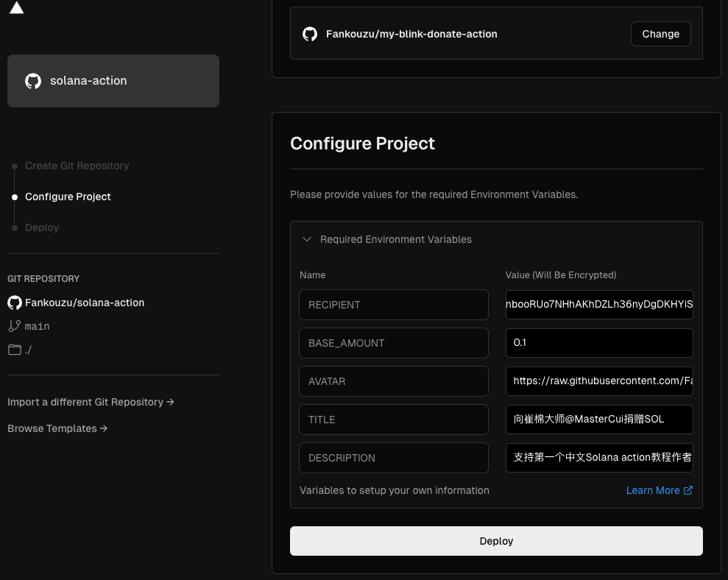
Task: Click GitHub icon beside Fankouzu/my-blink-donate-action
Action: point(310,34)
